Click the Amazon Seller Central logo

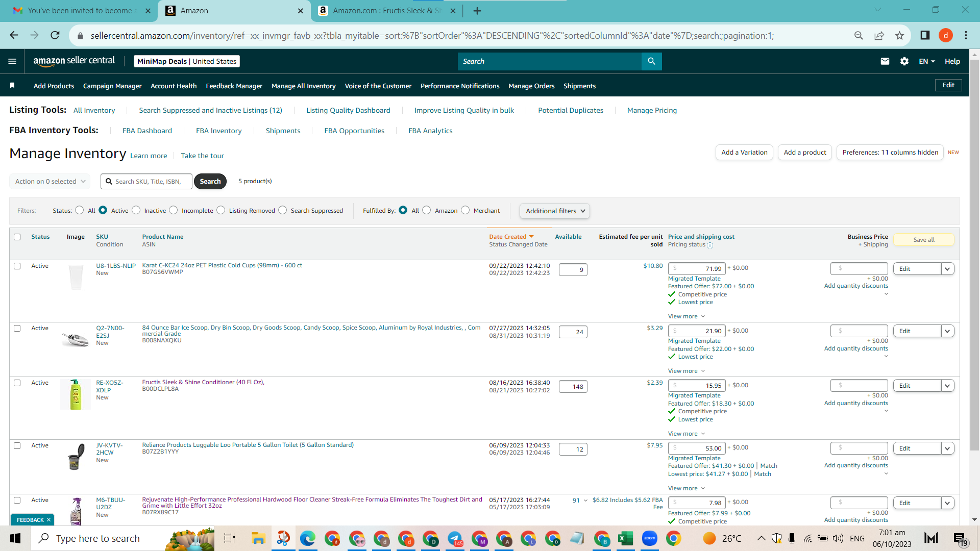[x=74, y=61]
